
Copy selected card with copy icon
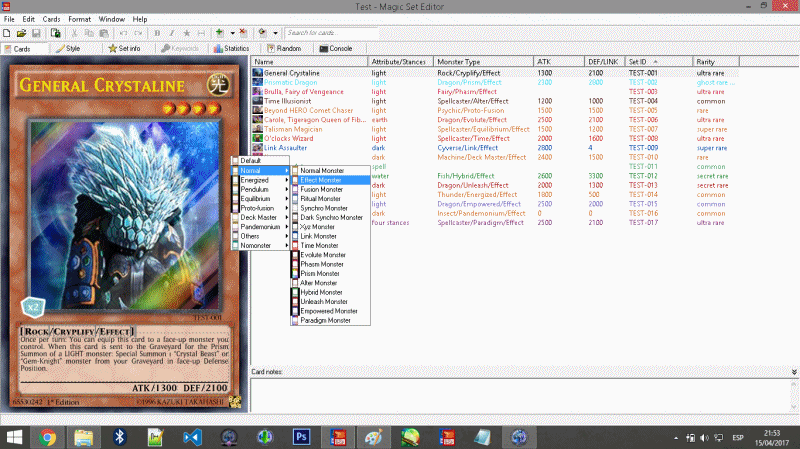(x=89, y=33)
